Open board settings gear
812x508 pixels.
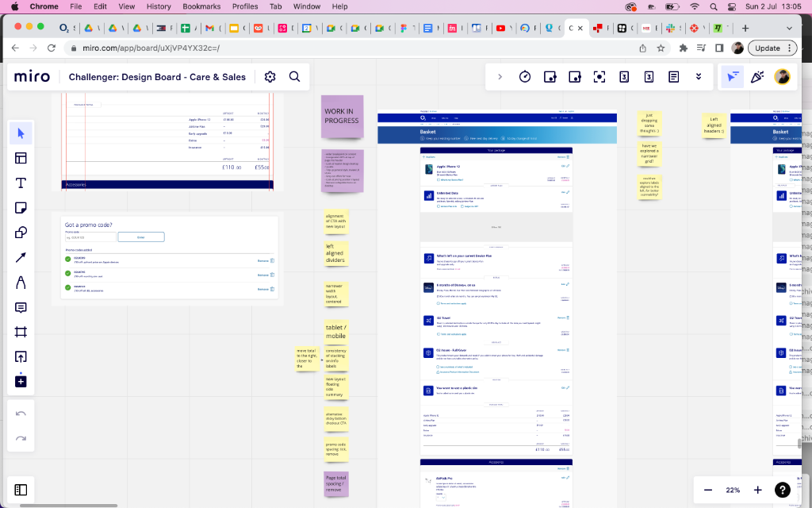270,77
